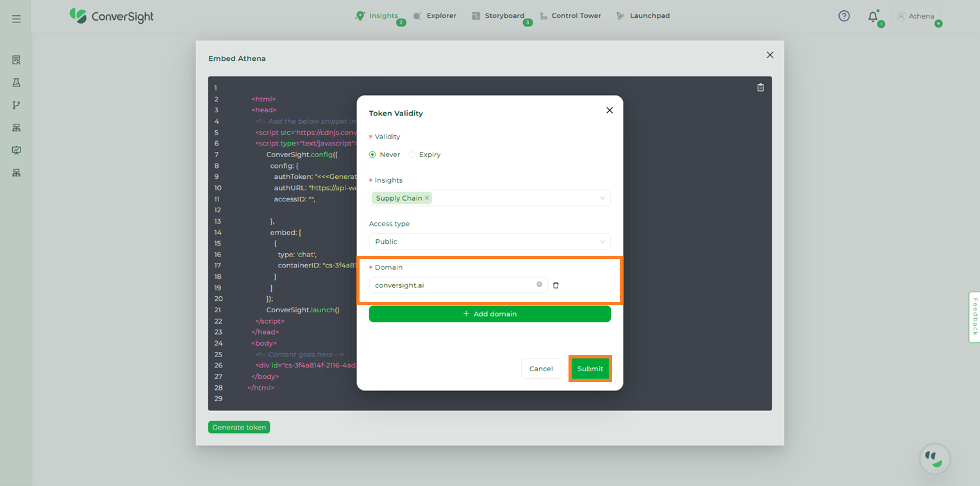Select the Never validity option

tap(372, 155)
